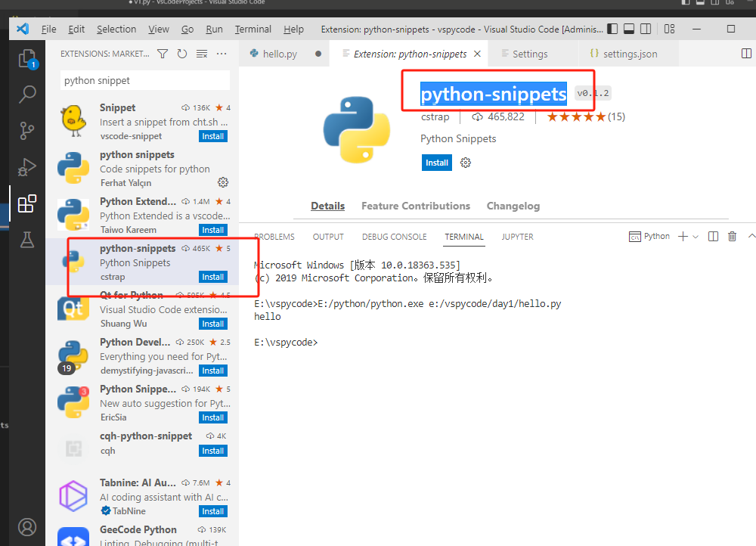This screenshot has height=546, width=756.
Task: Toggle primary side bar layout icon
Action: click(612, 29)
